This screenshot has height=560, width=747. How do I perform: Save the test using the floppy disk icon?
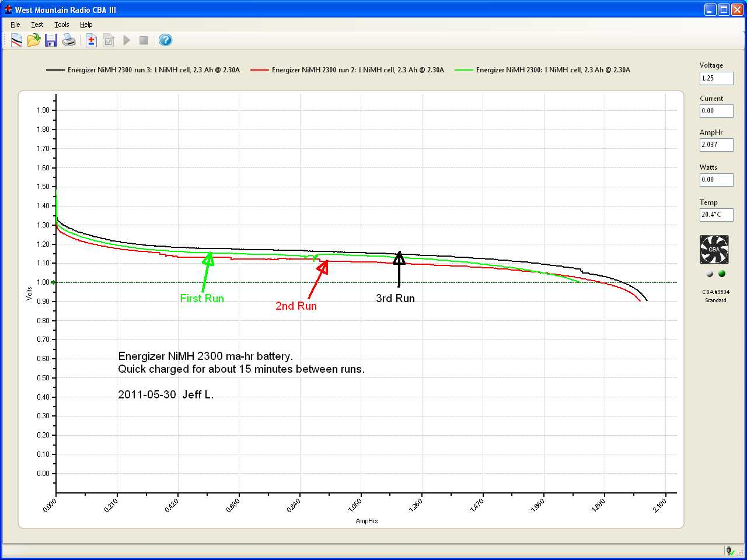[51, 40]
